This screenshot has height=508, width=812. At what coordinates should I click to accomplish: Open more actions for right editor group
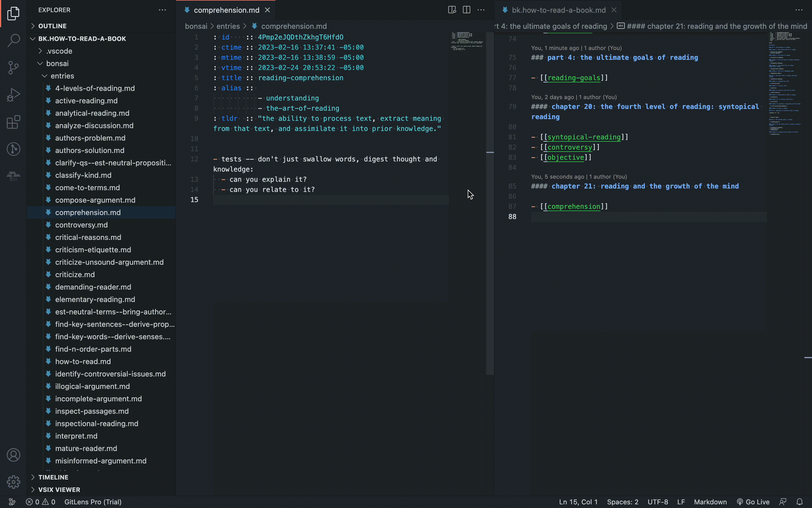click(x=799, y=10)
